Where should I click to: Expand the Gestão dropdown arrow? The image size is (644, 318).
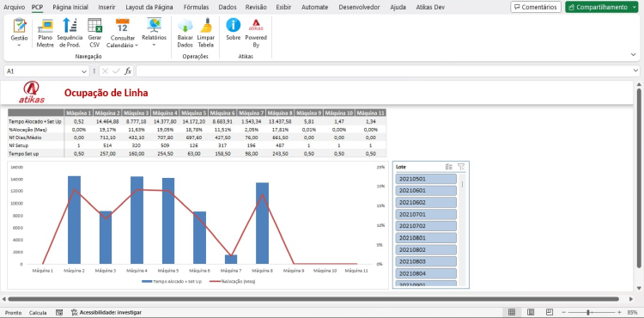point(19,46)
